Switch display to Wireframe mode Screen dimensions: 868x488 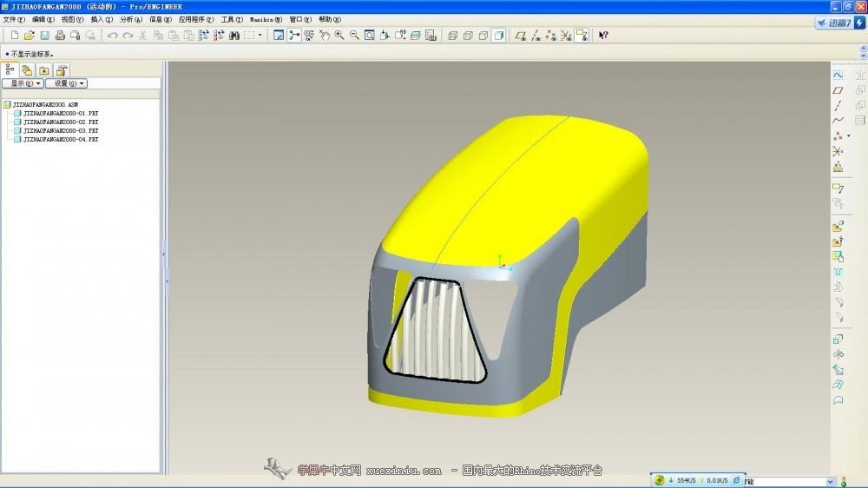point(453,36)
